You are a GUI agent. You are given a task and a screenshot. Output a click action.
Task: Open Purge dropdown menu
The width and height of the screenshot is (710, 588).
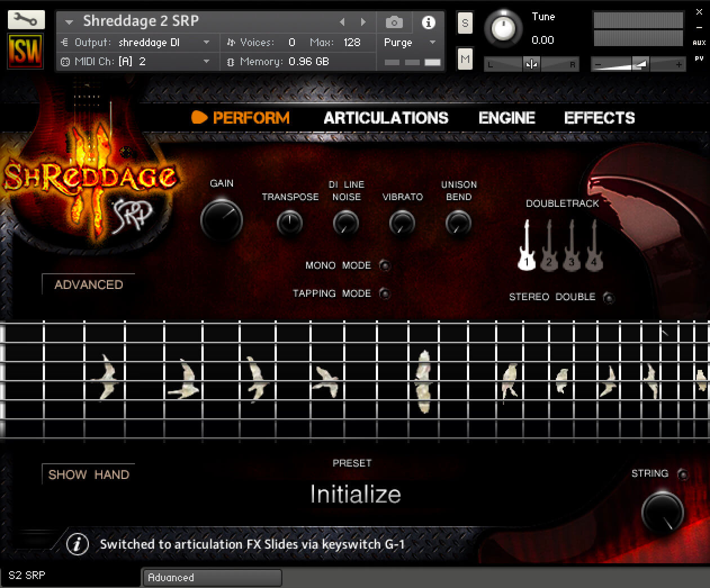[x=410, y=42]
